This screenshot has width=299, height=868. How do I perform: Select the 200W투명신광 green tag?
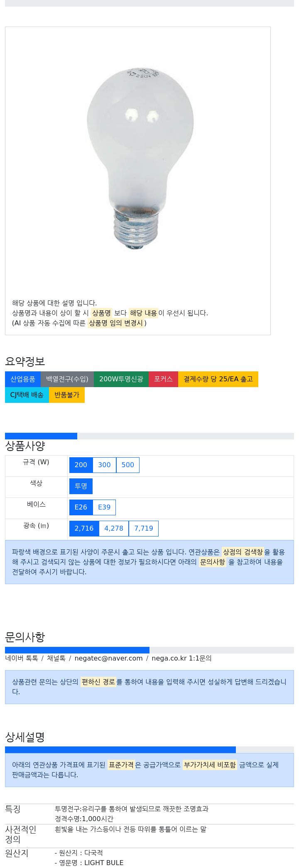pyautogui.click(x=121, y=379)
